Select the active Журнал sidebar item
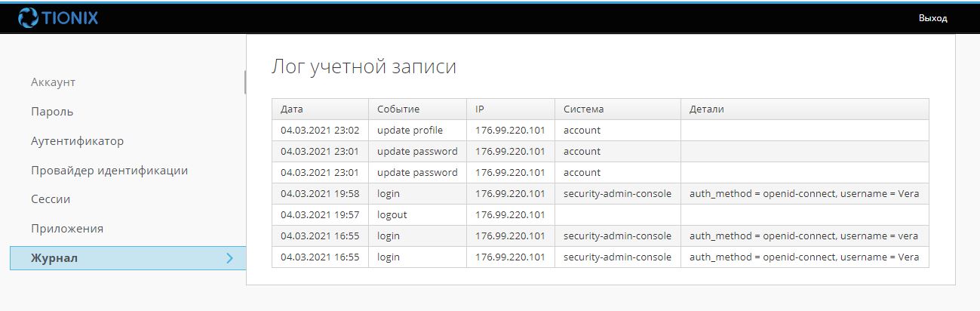Image resolution: width=980 pixels, height=311 pixels. pos(54,258)
